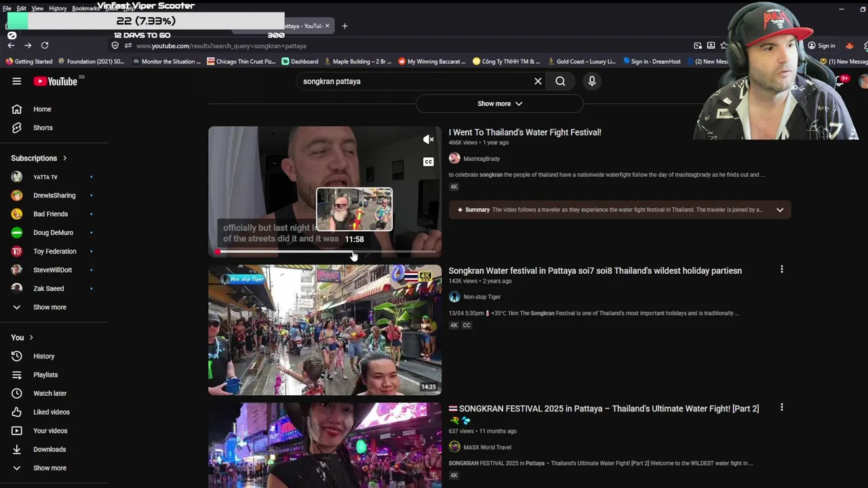Open the Doug DeMuro subscription

point(54,232)
